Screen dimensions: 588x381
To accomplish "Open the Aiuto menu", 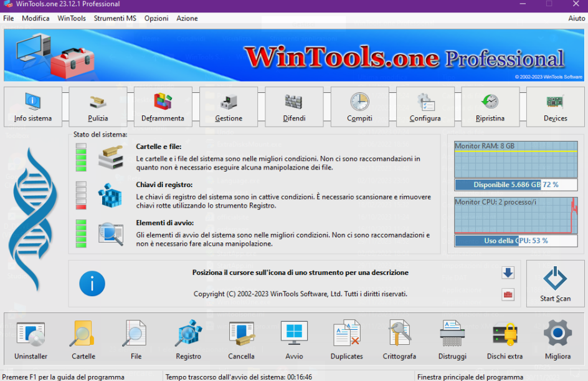I will point(576,18).
